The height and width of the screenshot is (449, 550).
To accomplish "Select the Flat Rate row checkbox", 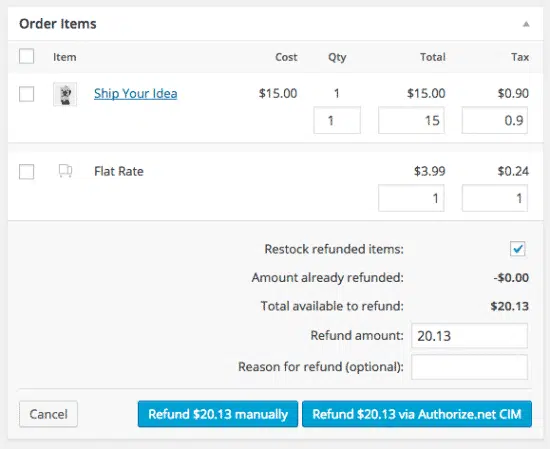I will click(27, 172).
